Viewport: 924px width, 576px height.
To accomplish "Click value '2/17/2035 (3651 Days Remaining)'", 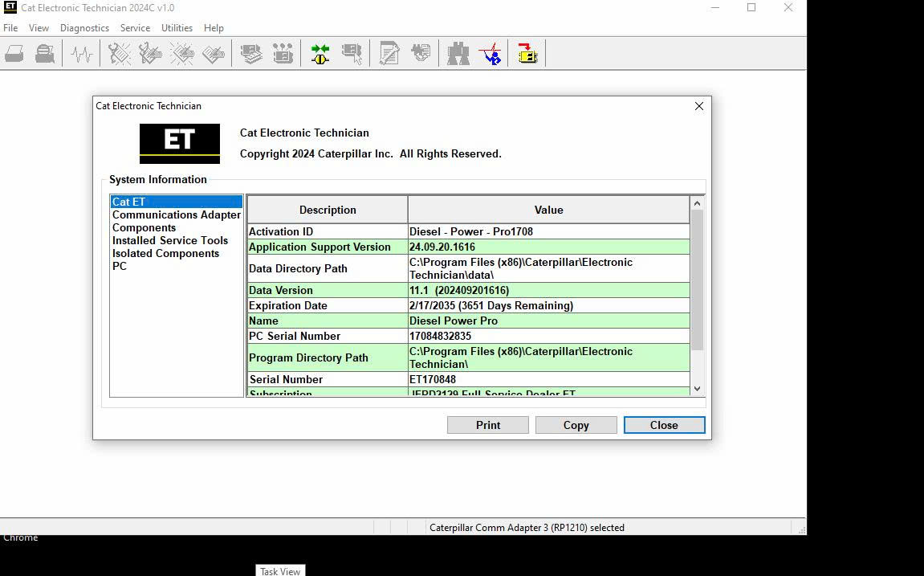I will click(490, 305).
